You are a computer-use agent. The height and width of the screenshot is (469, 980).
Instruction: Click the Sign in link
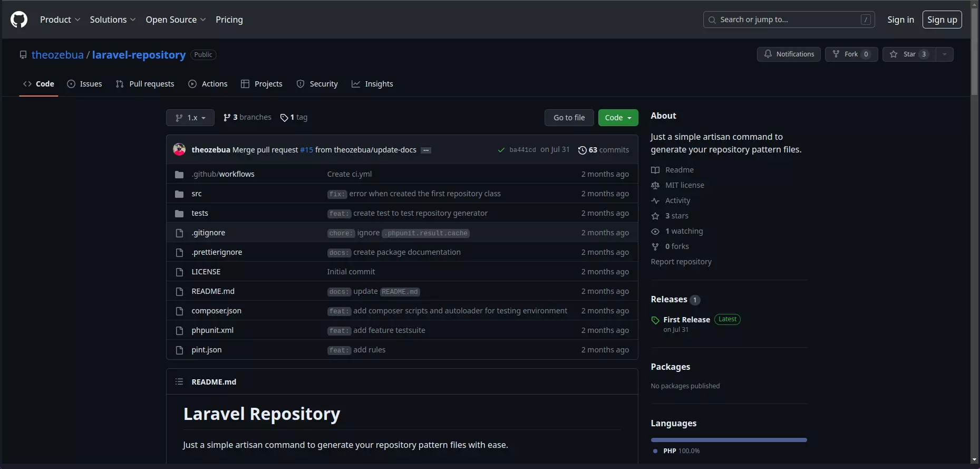900,20
